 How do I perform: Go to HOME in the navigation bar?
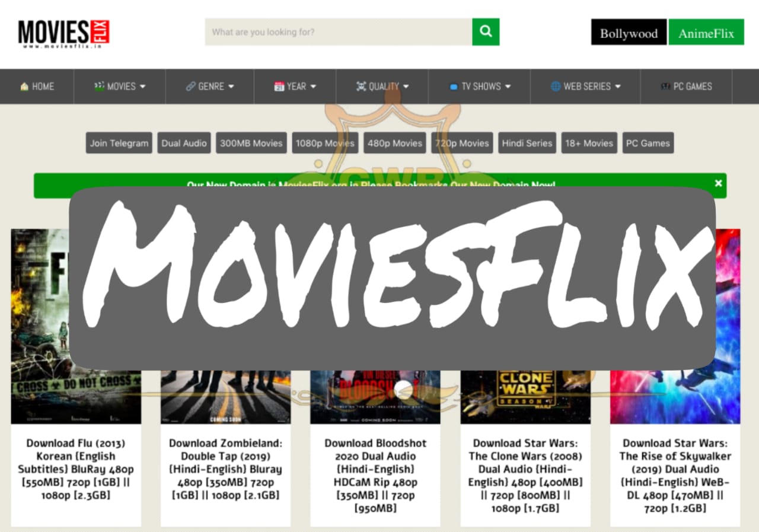[37, 87]
